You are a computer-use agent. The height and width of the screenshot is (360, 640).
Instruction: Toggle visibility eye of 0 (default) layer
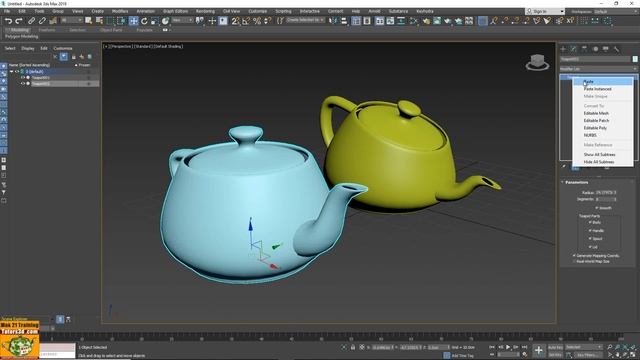point(17,71)
